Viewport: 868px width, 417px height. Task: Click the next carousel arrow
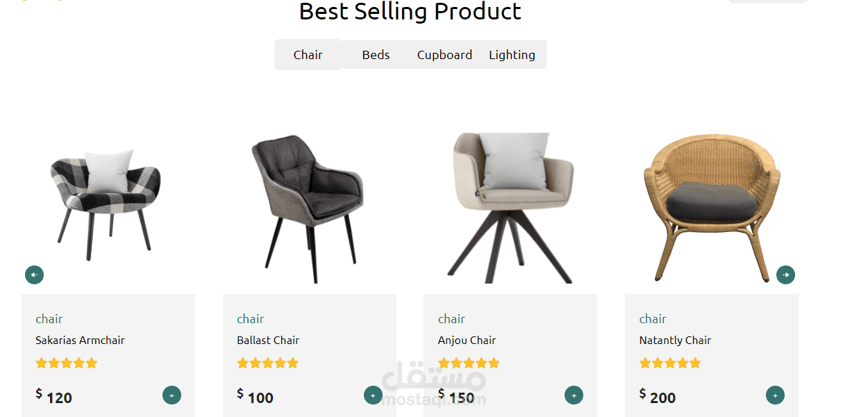[785, 275]
